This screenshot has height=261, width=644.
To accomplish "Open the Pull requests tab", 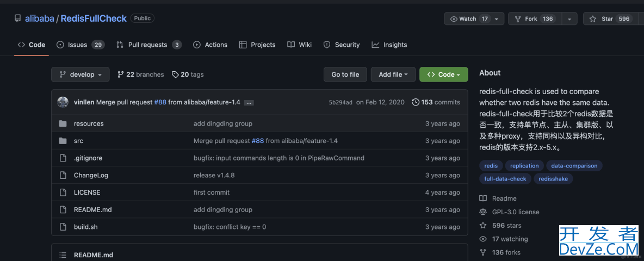I will click(148, 45).
